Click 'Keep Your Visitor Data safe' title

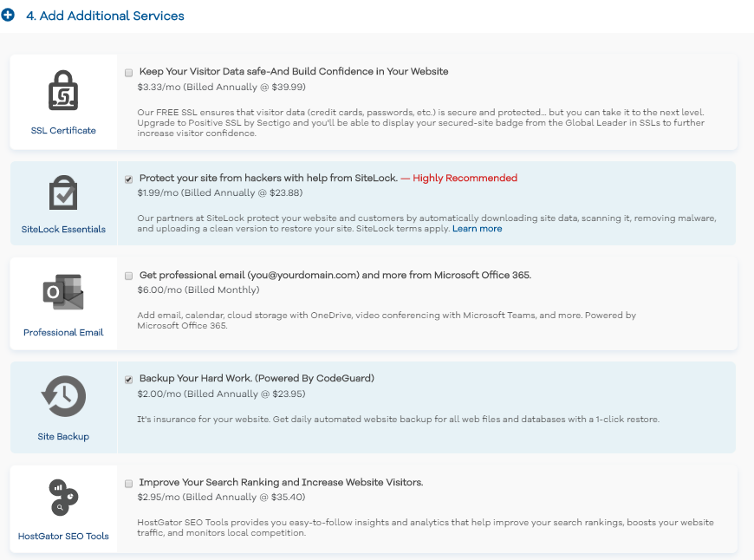(x=294, y=71)
